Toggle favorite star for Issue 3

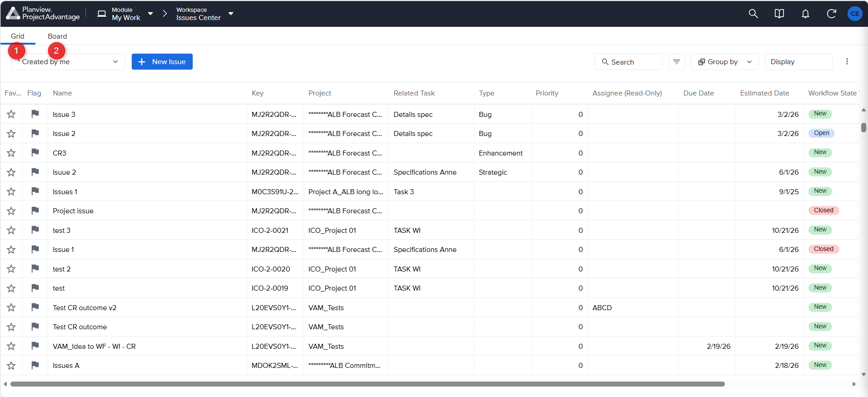click(11, 114)
